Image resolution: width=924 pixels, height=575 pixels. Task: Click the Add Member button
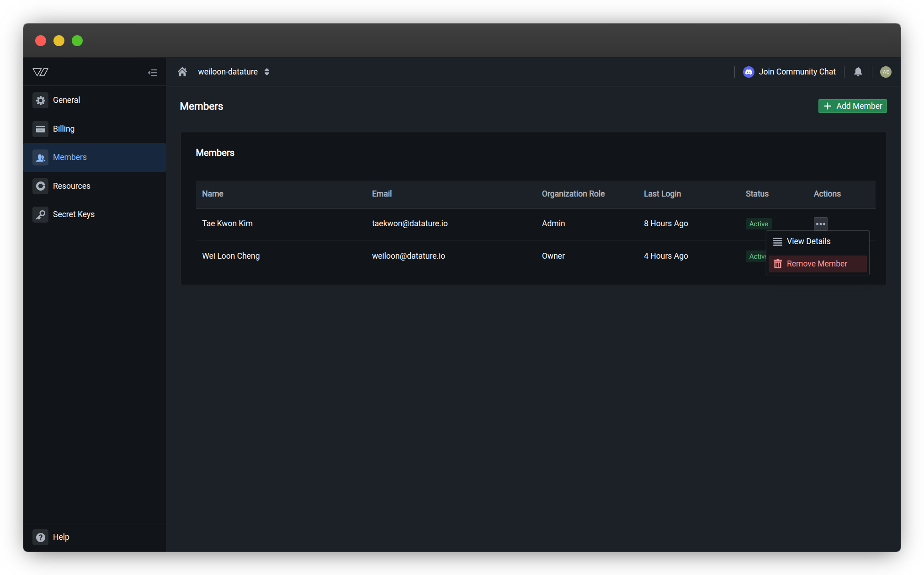click(852, 106)
